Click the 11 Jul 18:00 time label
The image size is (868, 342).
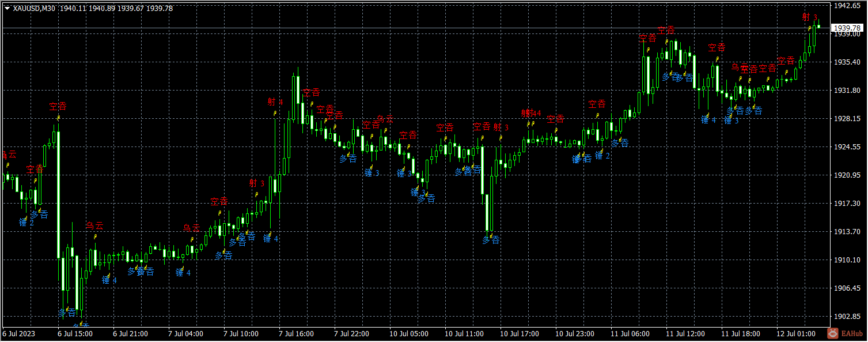click(741, 334)
